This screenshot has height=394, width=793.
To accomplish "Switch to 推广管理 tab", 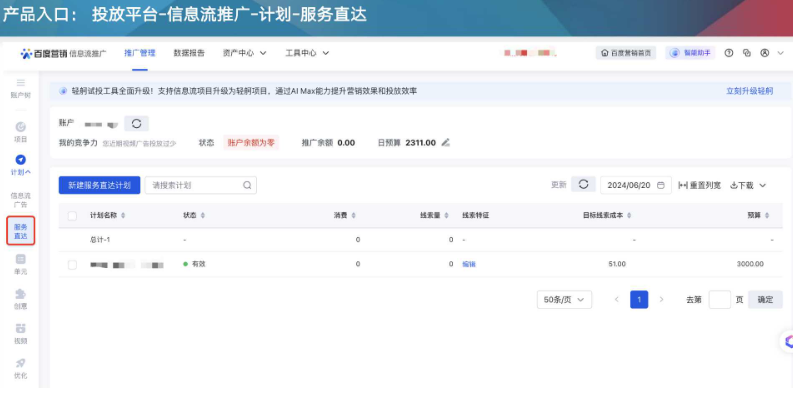I will (x=140, y=53).
